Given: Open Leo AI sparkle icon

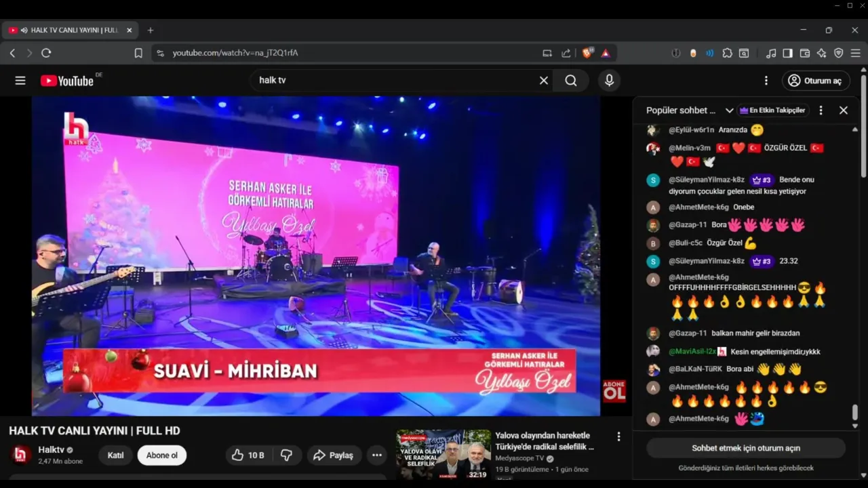Looking at the screenshot, I should [x=821, y=53].
